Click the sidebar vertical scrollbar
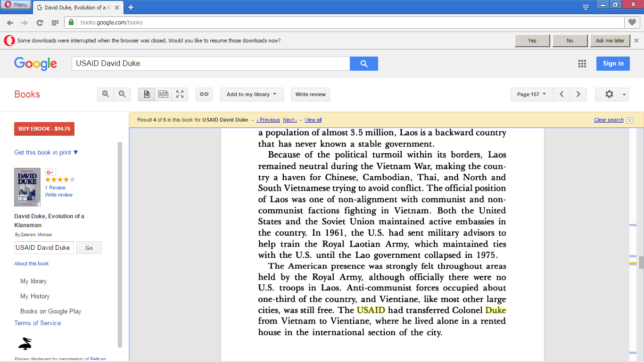The width and height of the screenshot is (644, 362). [x=120, y=244]
